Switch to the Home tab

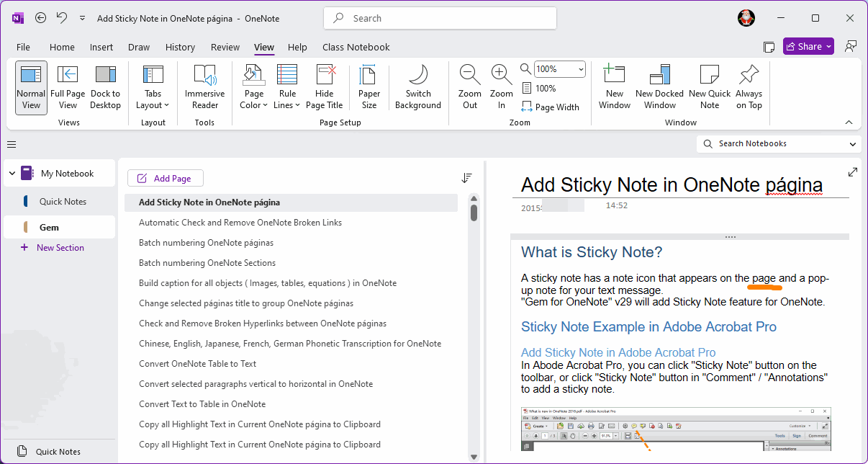[x=62, y=47]
